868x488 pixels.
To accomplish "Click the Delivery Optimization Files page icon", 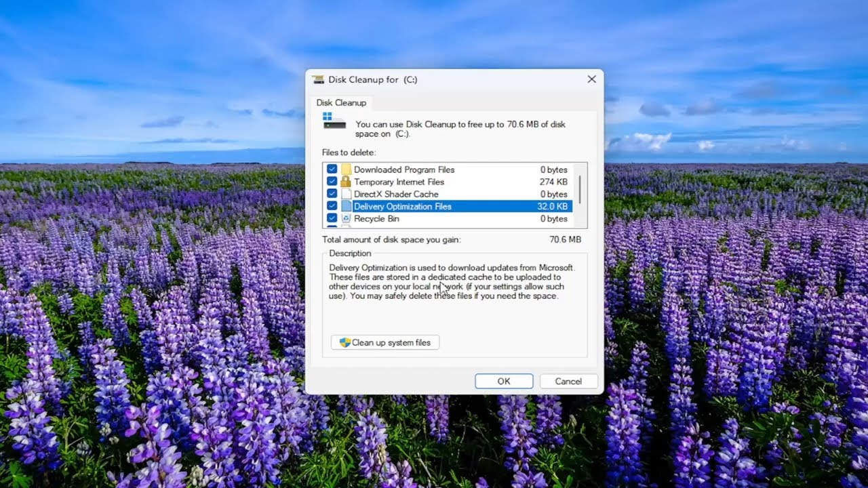I will [346, 206].
